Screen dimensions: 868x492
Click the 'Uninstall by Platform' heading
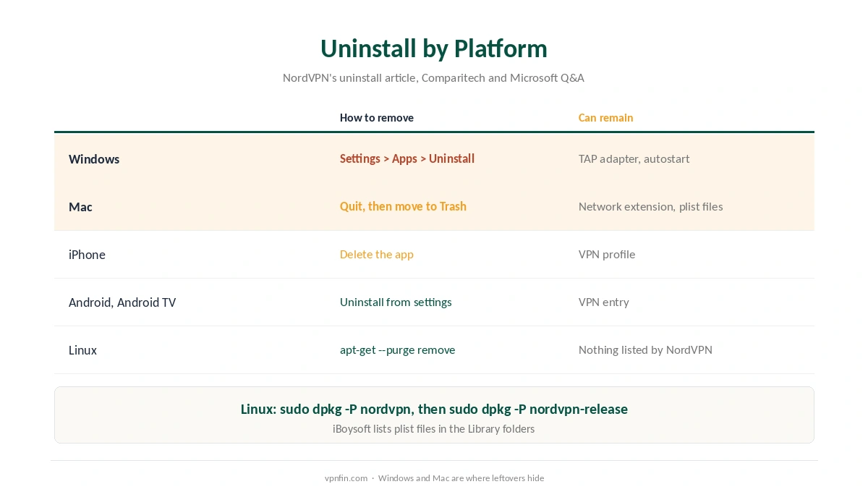434,48
